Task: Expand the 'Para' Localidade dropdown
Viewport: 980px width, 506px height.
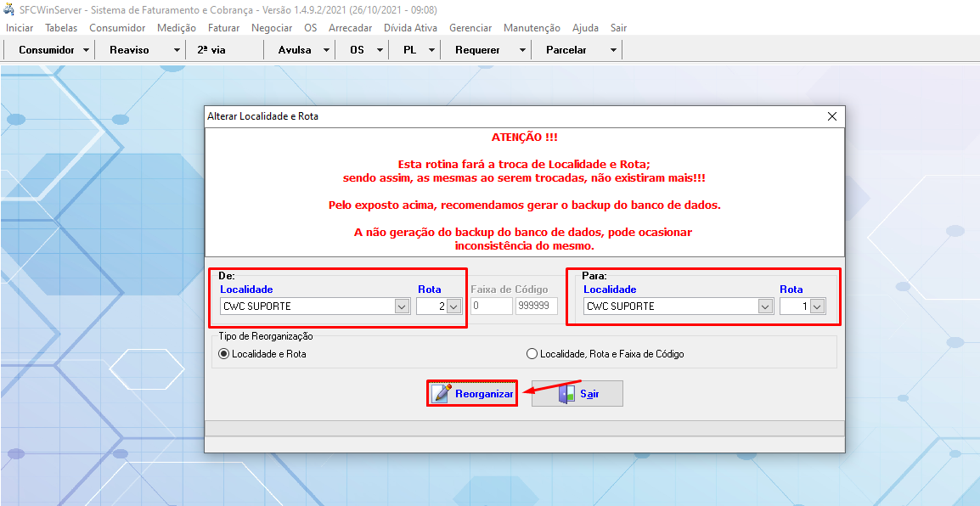Action: click(x=765, y=306)
